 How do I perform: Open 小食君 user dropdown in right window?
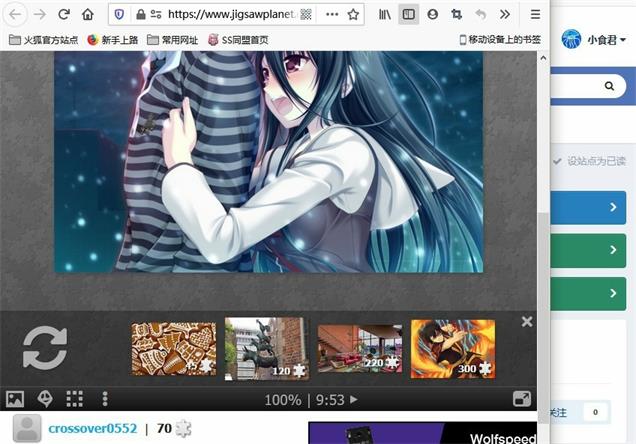click(607, 40)
